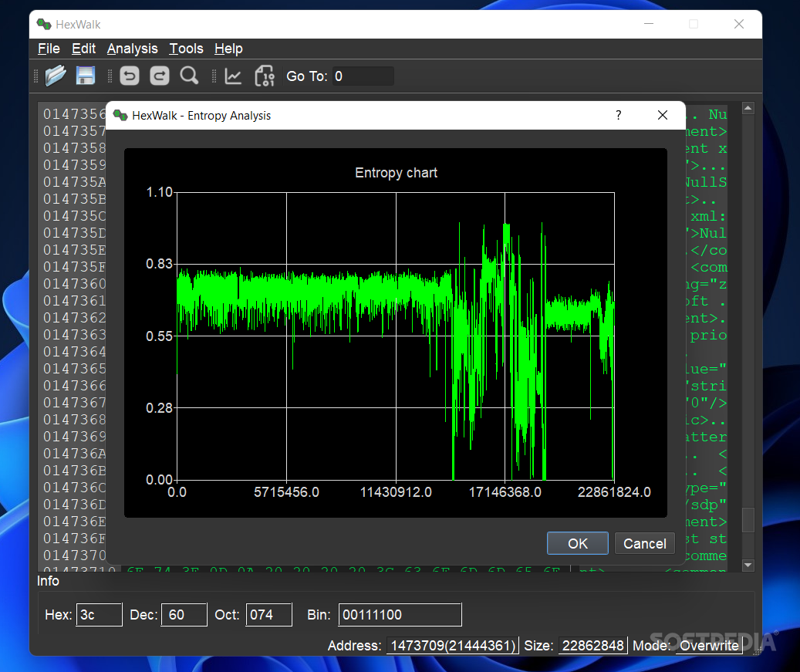The height and width of the screenshot is (672, 800).
Task: Click the Bin field showing 00111100
Action: 400,614
